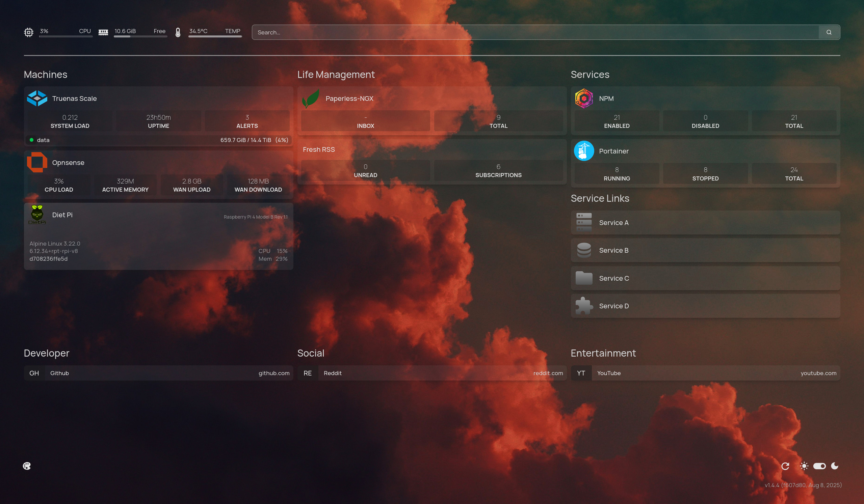Open the Opnsense logo icon
This screenshot has height=504, width=864.
pyautogui.click(x=37, y=162)
